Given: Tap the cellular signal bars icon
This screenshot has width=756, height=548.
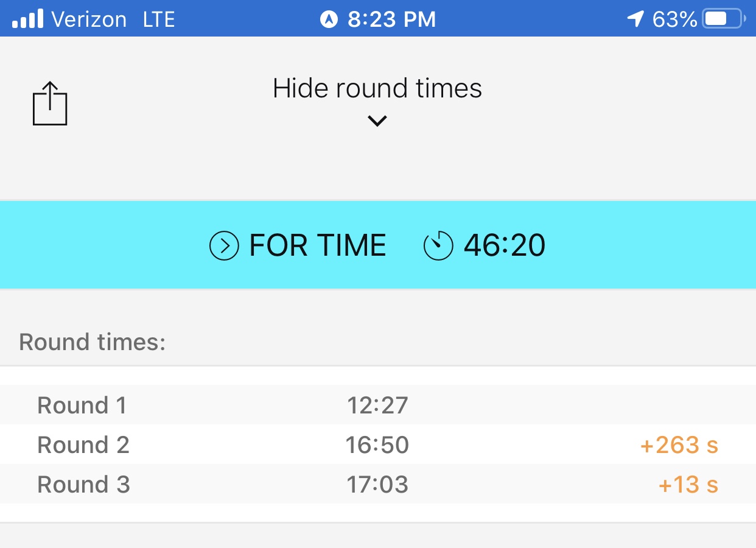Looking at the screenshot, I should click(27, 19).
